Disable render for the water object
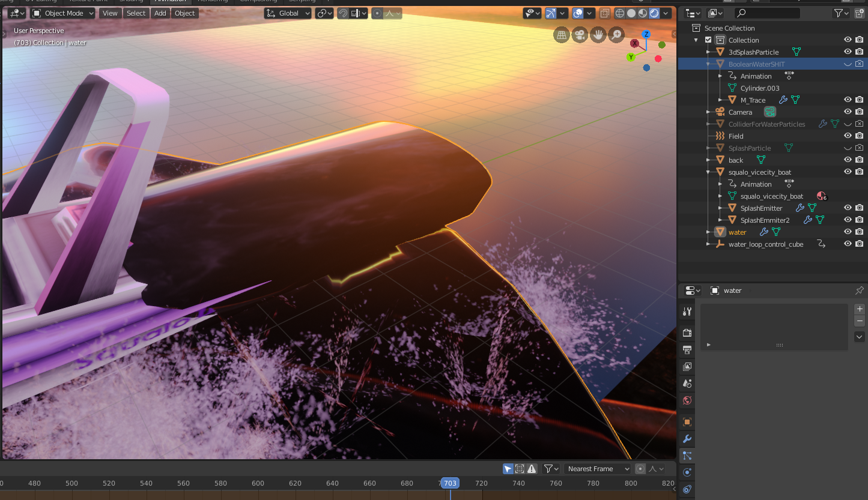Viewport: 868px width, 500px height. pos(860,232)
